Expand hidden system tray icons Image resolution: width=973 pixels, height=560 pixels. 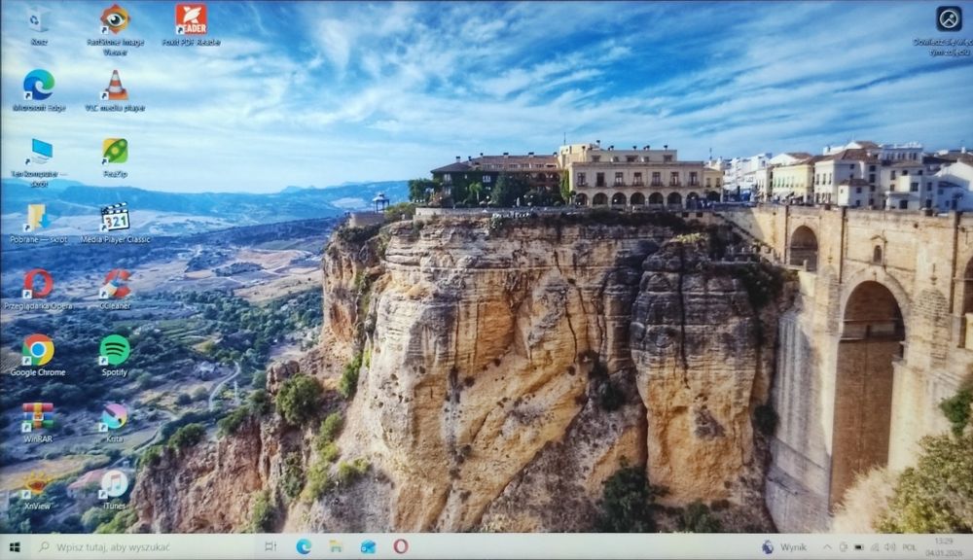pos(827,547)
